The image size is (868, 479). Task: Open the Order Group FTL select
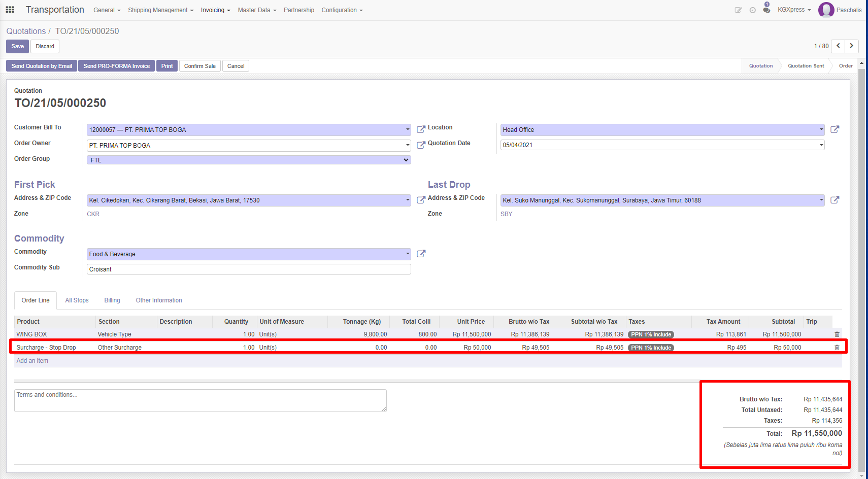click(x=249, y=160)
